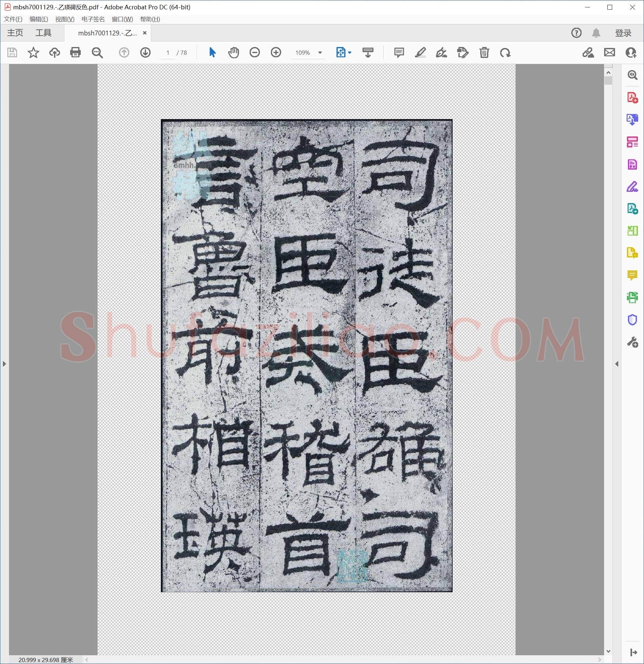Go to the next page
Image resolution: width=644 pixels, height=664 pixels.
tap(145, 52)
